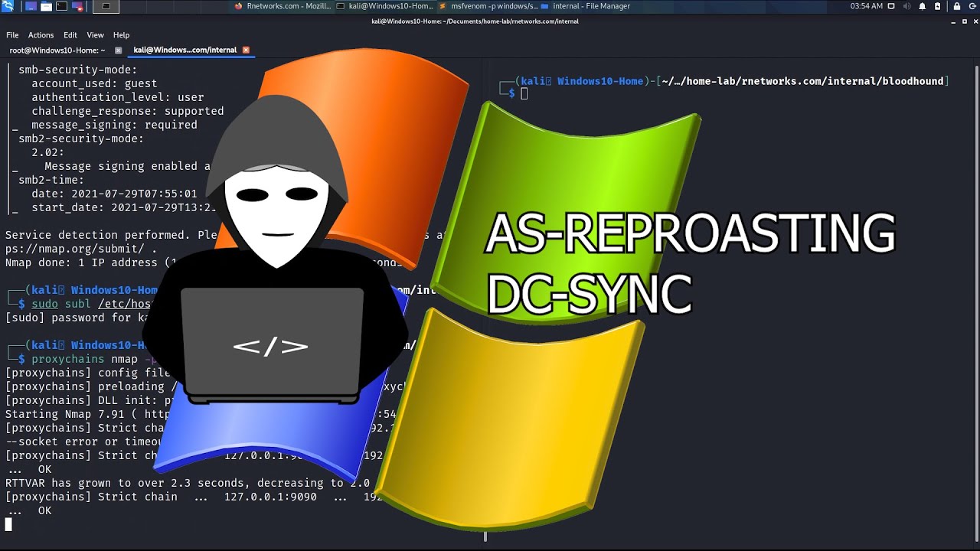Select the highlighted terminal window button in panel
The height and width of the screenshot is (551, 980).
(x=106, y=6)
